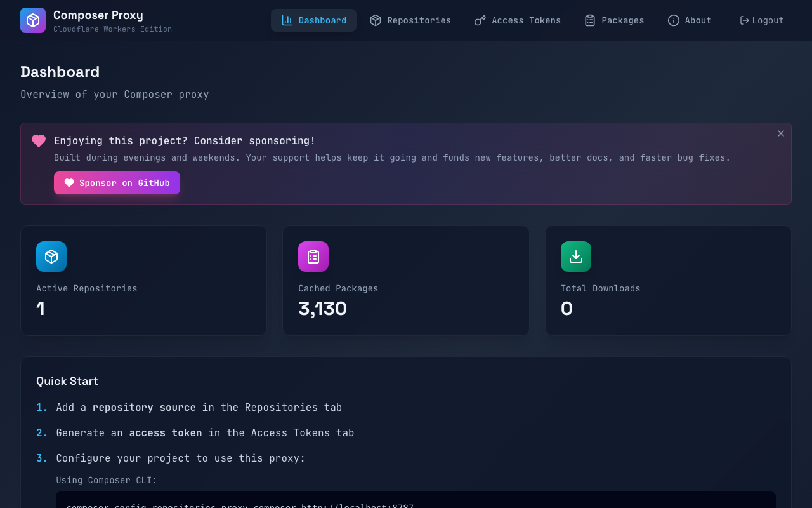812x508 pixels.
Task: Click the Total Downloads label
Action: 601,288
